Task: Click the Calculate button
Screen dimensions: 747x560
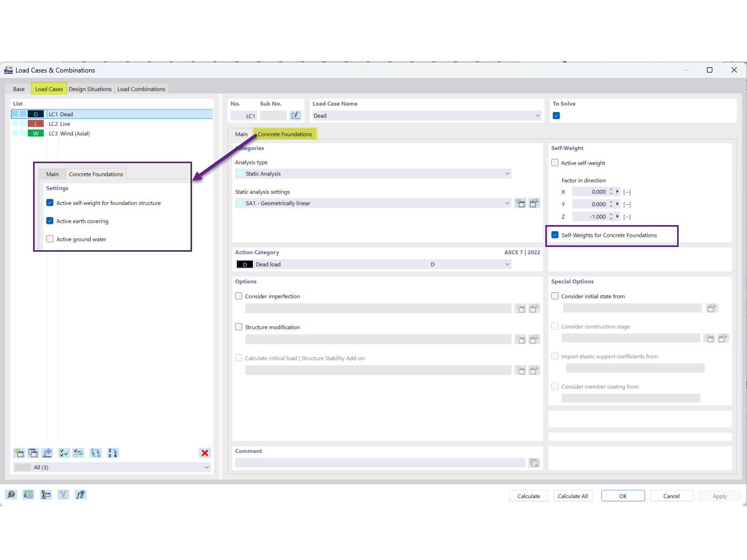Action: (x=529, y=496)
